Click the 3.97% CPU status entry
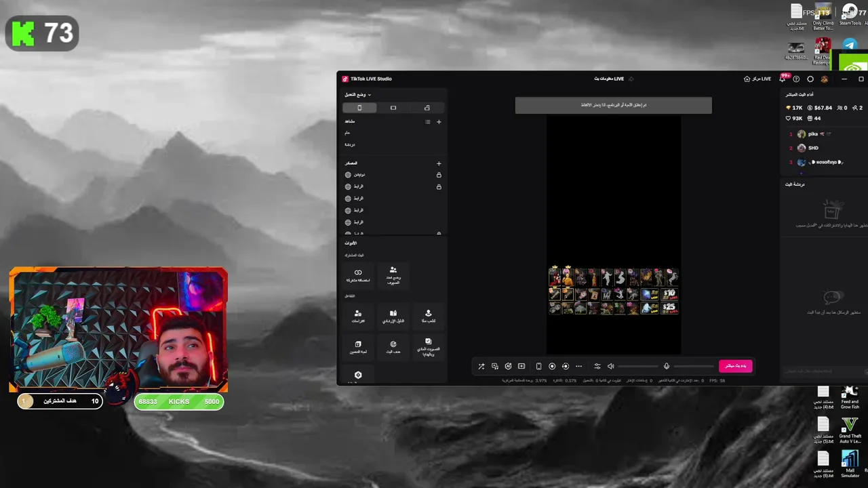The image size is (868, 488). 524,381
